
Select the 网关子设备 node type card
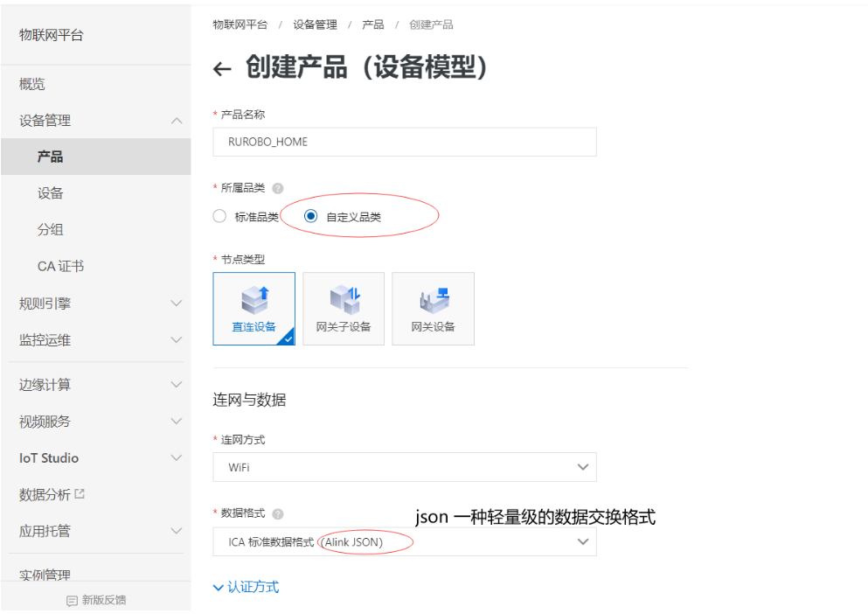tap(344, 309)
